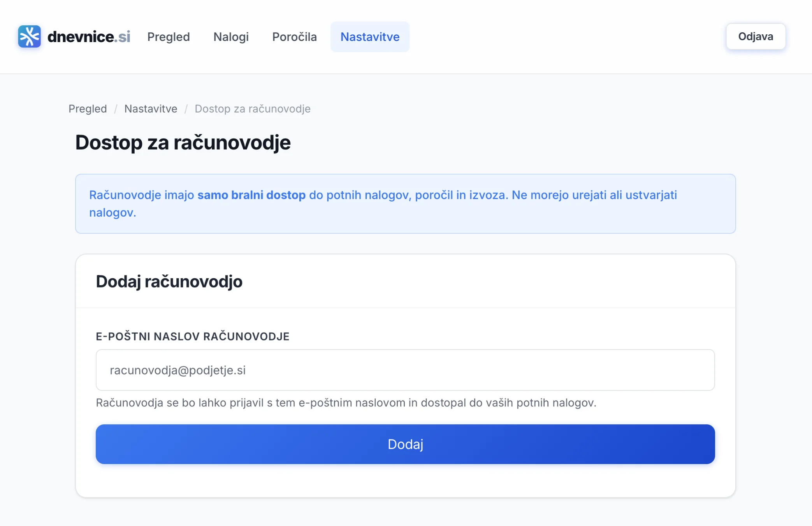812x526 pixels.
Task: Go to the Nalogi navigation tab
Action: point(231,37)
